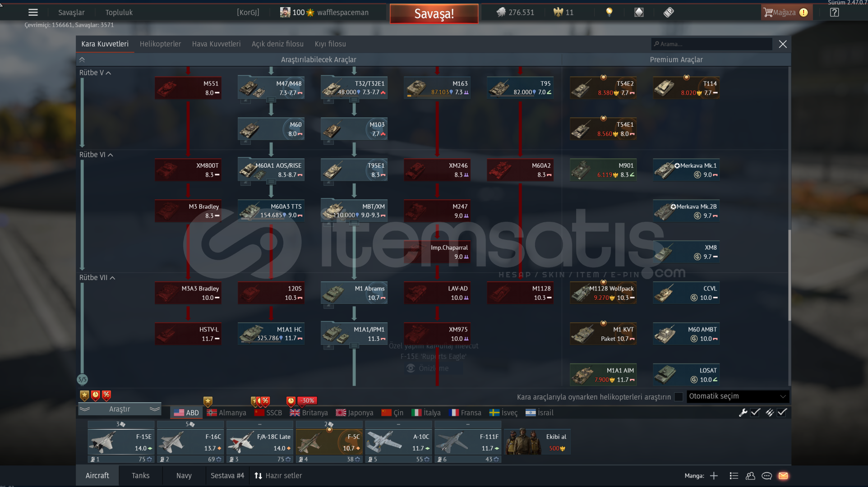Click the Rütbe VII vertical progress bar
Image resolution: width=868 pixels, height=487 pixels.
(82, 328)
